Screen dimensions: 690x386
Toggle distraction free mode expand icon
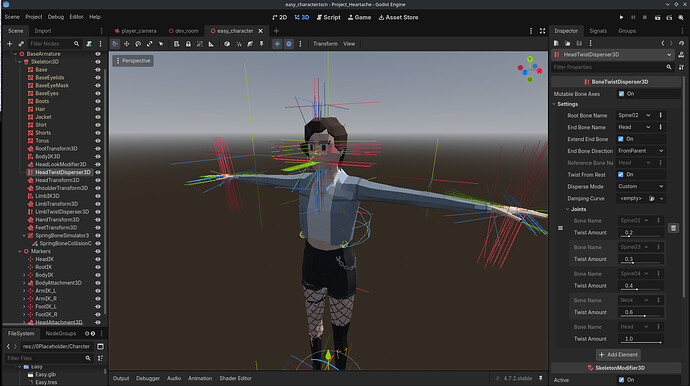[x=543, y=31]
